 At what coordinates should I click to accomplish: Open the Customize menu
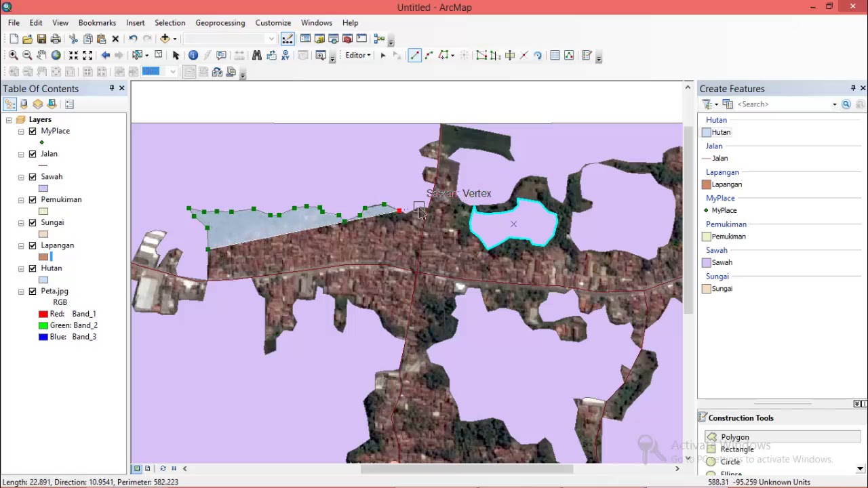[273, 23]
